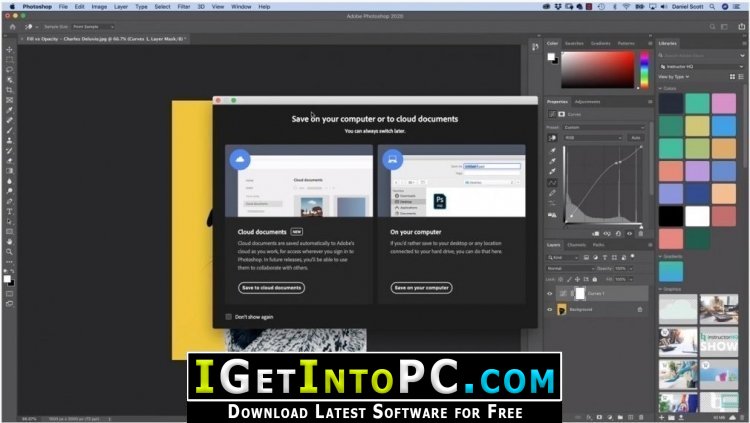Select the Lasso tool
Image resolution: width=750 pixels, height=423 pixels.
(x=10, y=70)
